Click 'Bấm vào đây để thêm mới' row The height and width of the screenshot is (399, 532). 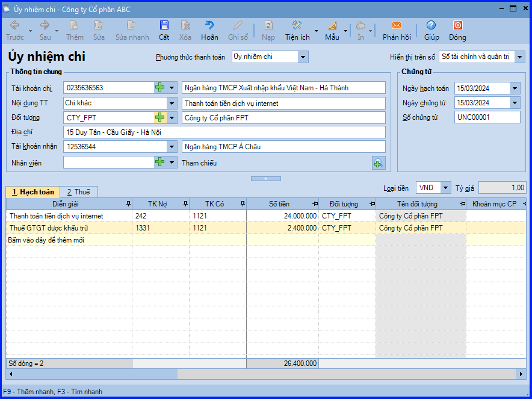[x=265, y=240]
